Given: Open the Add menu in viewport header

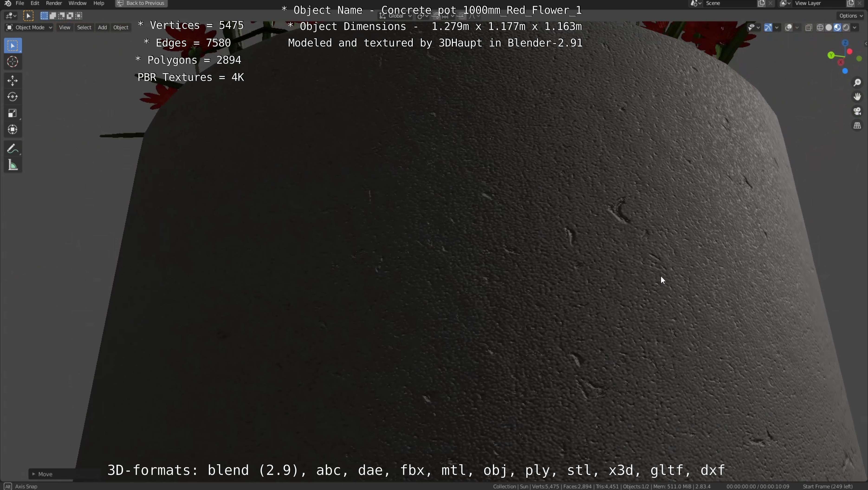Looking at the screenshot, I should point(102,28).
